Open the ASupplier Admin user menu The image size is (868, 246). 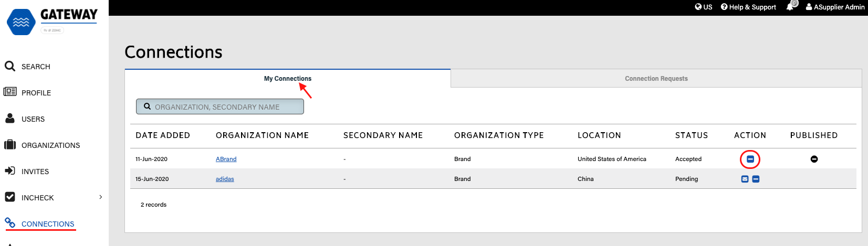(835, 7)
